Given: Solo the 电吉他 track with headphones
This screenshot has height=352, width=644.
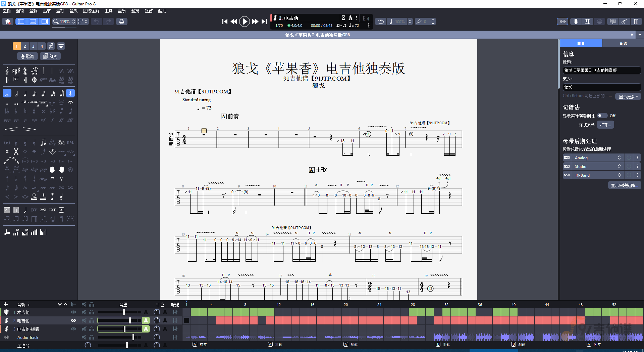Looking at the screenshot, I should pyautogui.click(x=92, y=320).
